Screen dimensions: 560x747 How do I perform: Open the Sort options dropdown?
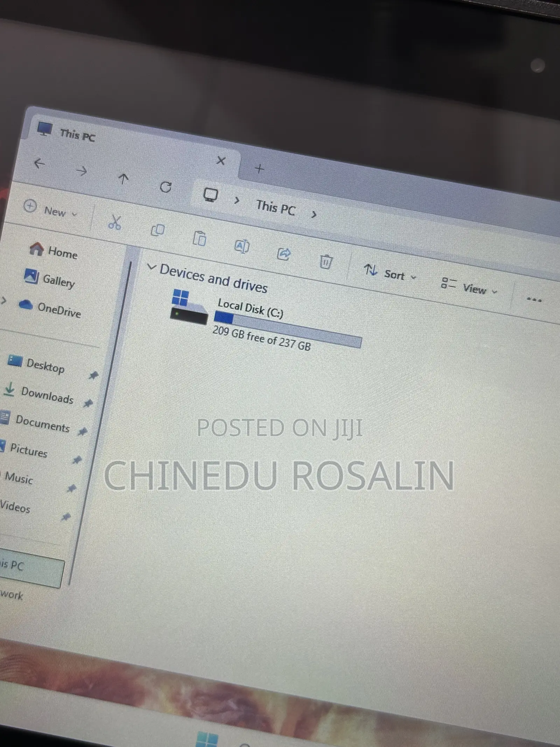pyautogui.click(x=390, y=273)
